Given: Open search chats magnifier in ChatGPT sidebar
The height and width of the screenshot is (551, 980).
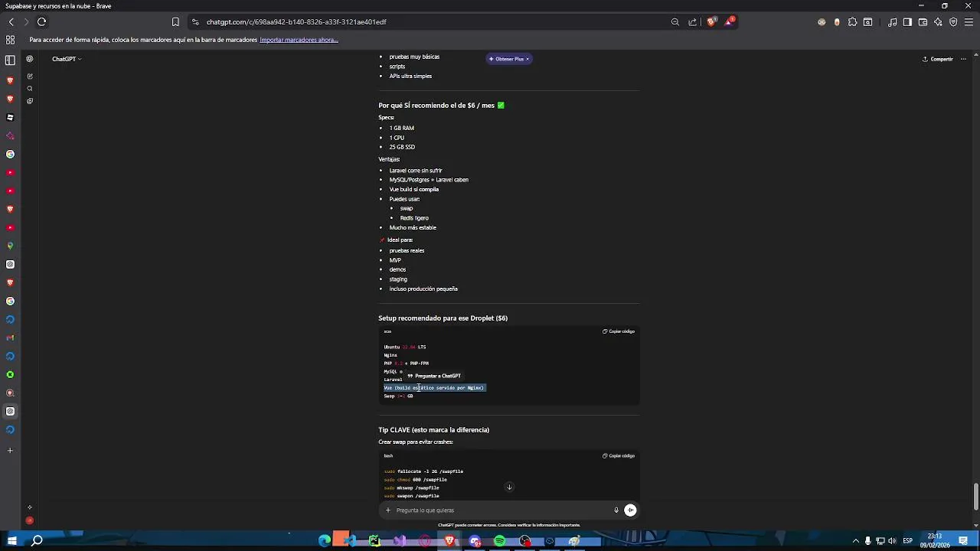Looking at the screenshot, I should click(x=30, y=89).
